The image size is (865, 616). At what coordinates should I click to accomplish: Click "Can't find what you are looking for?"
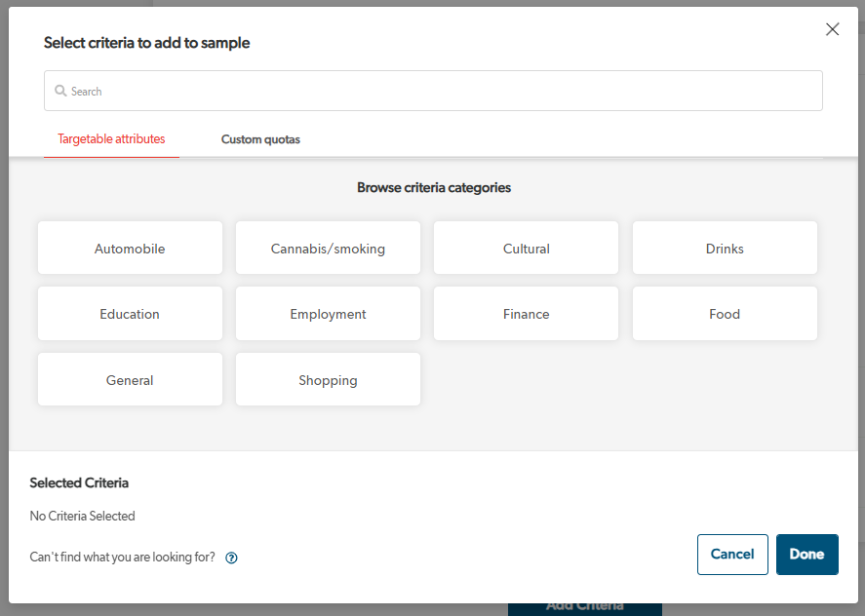[x=123, y=558]
